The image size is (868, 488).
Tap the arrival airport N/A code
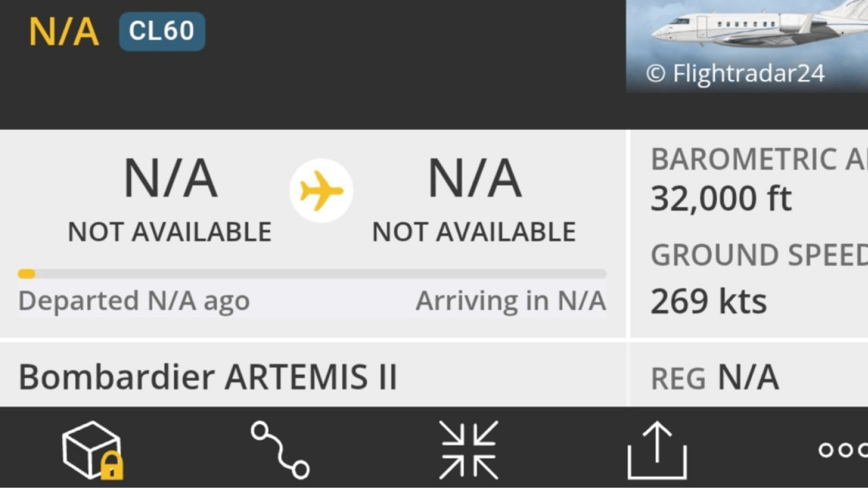coord(475,179)
